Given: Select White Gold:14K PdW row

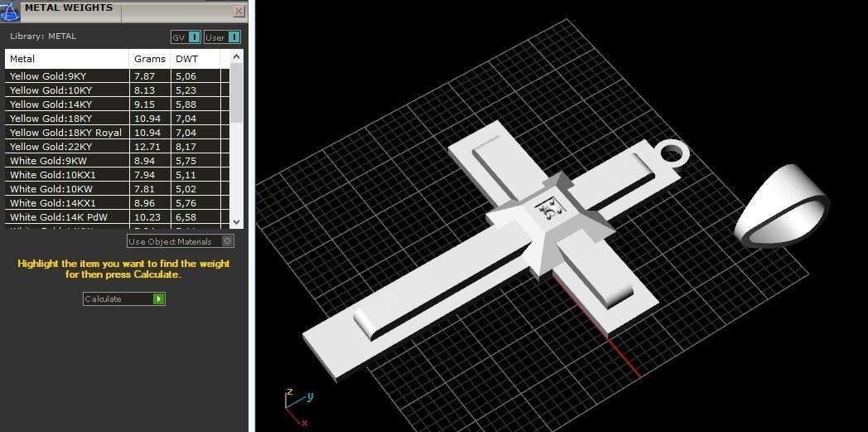Looking at the screenshot, I should (117, 218).
